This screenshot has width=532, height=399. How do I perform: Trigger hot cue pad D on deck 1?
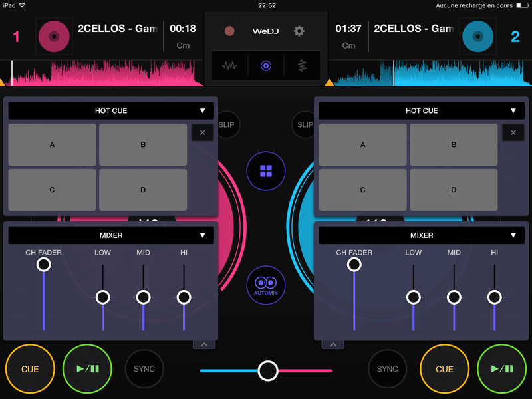pyautogui.click(x=143, y=190)
